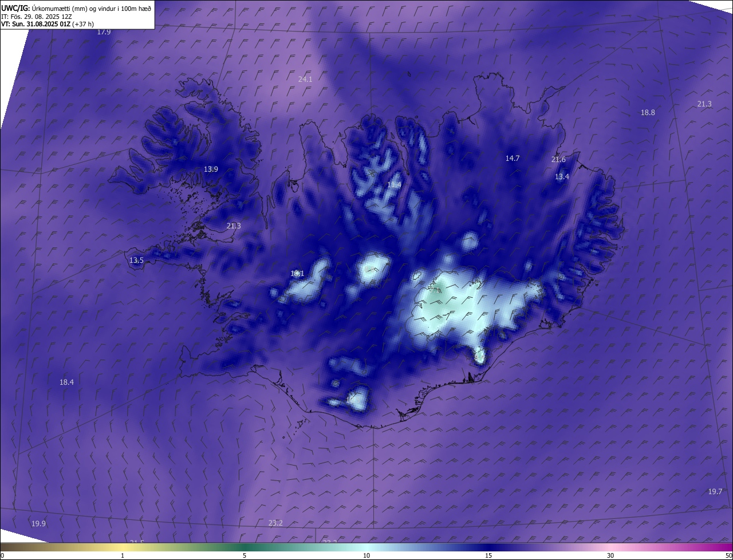Viewport: 733px width, 560px height.
Task: Click the 13.4 value label
Action: 562,176
